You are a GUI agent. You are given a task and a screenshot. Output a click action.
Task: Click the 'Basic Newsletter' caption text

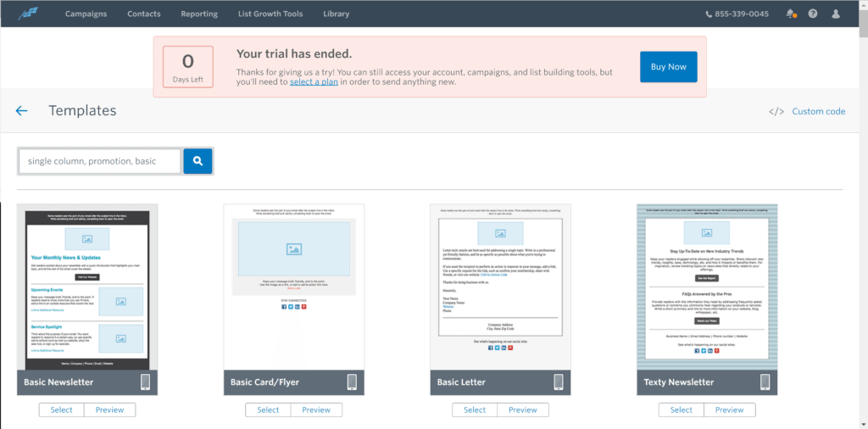(x=58, y=382)
